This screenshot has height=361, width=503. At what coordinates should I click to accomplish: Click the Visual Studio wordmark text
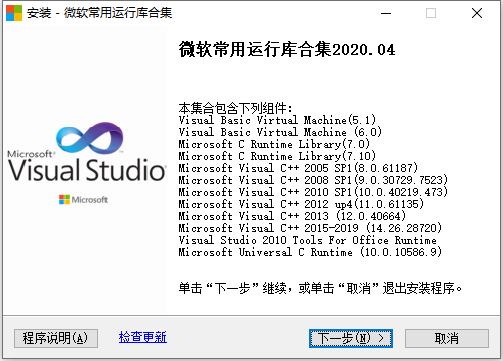pos(87,170)
